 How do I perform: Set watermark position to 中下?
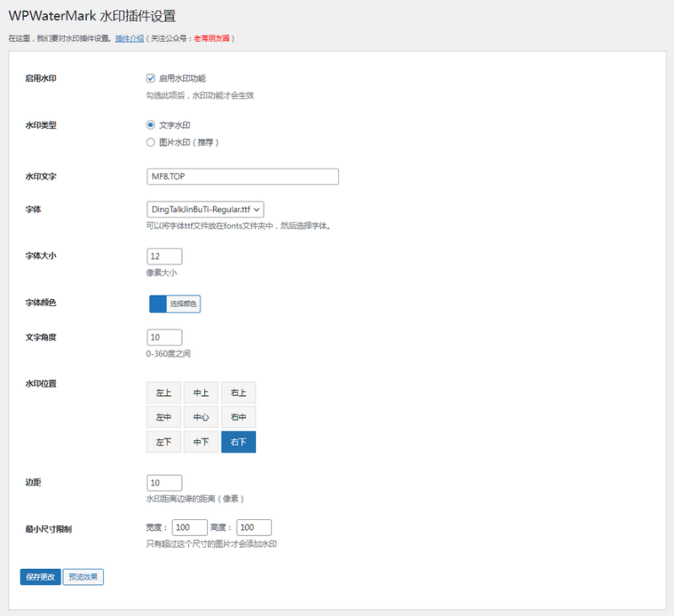click(x=201, y=442)
